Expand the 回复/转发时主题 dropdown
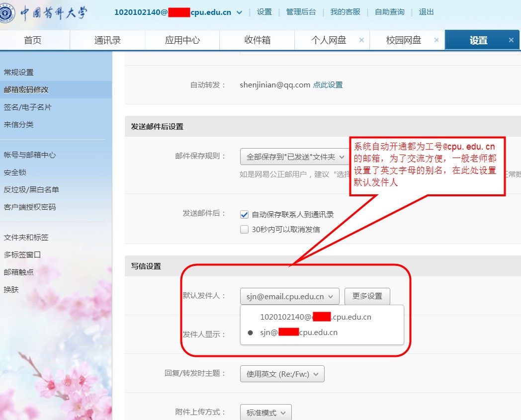Image resolution: width=521 pixels, height=420 pixels. tap(282, 374)
